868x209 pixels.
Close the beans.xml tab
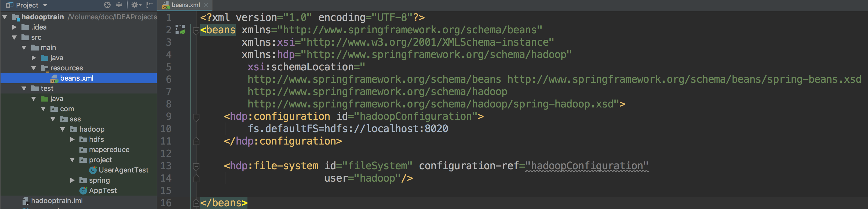click(x=206, y=5)
